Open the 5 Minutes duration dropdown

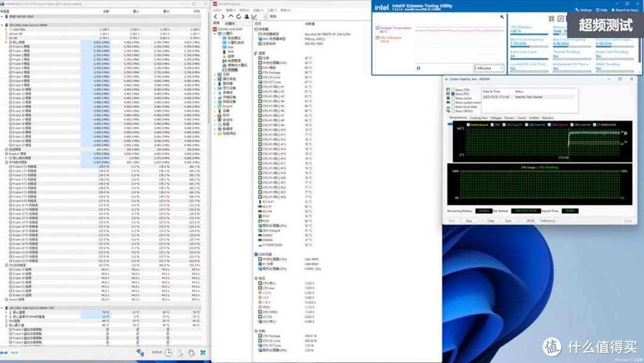[x=489, y=68]
